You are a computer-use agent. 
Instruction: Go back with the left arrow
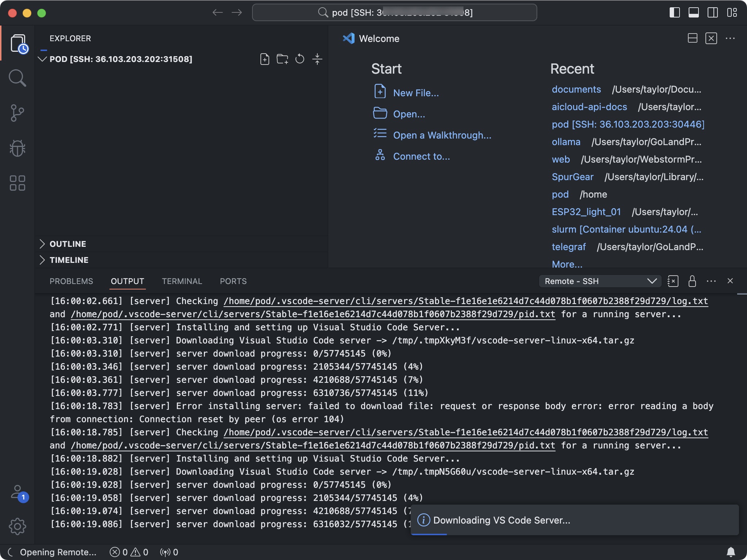coord(218,12)
